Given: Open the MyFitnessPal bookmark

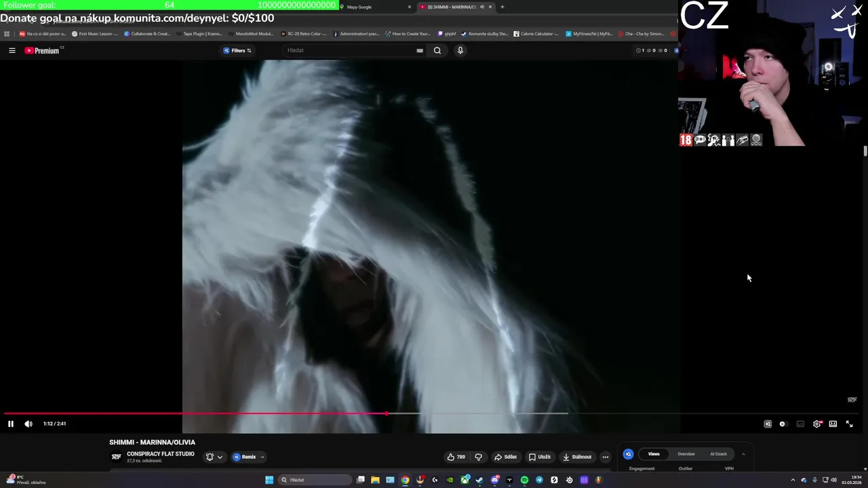Looking at the screenshot, I should tap(589, 33).
